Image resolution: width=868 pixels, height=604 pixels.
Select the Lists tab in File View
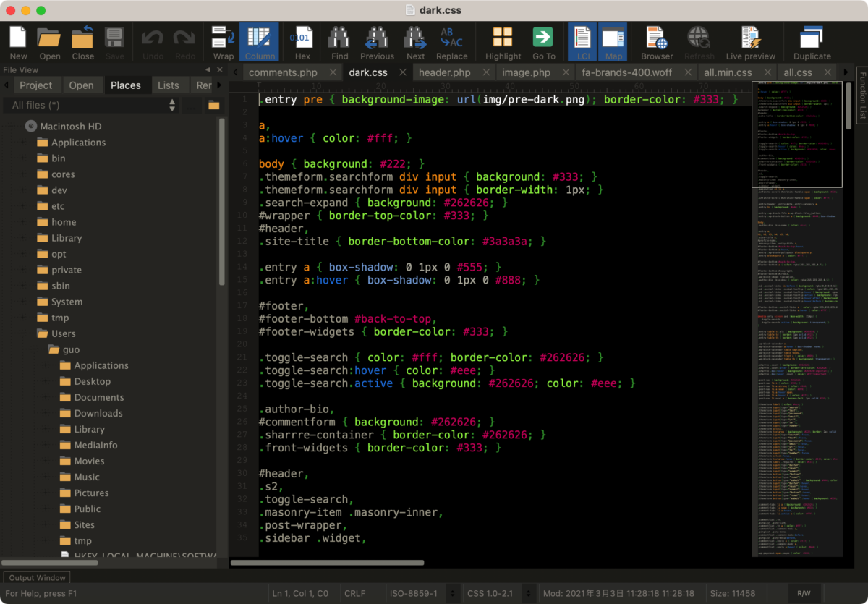(169, 85)
